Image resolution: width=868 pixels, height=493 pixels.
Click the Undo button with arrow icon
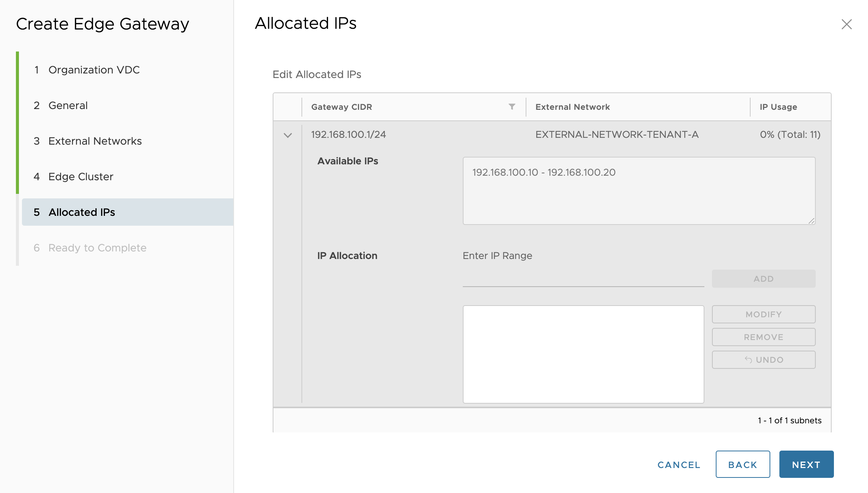coord(763,360)
